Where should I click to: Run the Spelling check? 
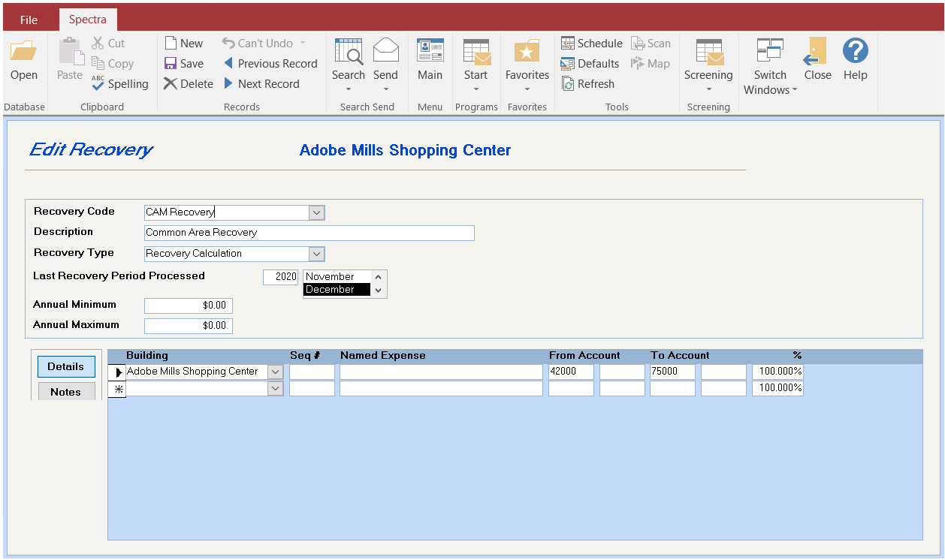[120, 84]
